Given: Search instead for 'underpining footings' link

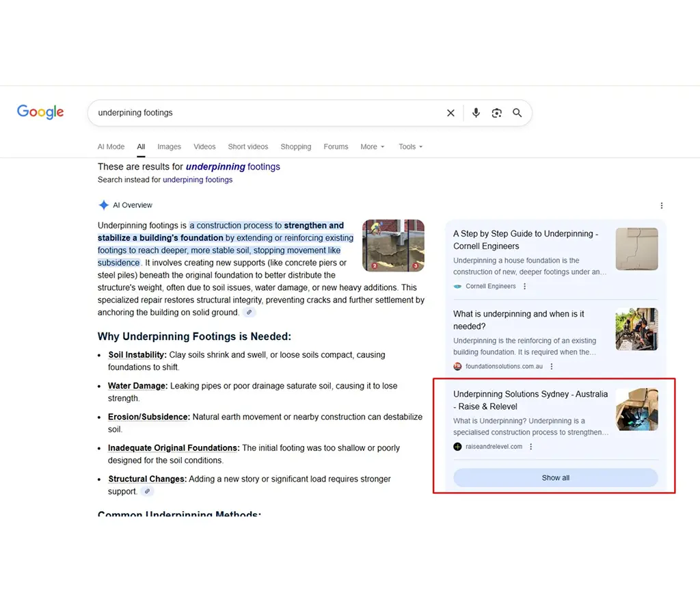Looking at the screenshot, I should [198, 180].
